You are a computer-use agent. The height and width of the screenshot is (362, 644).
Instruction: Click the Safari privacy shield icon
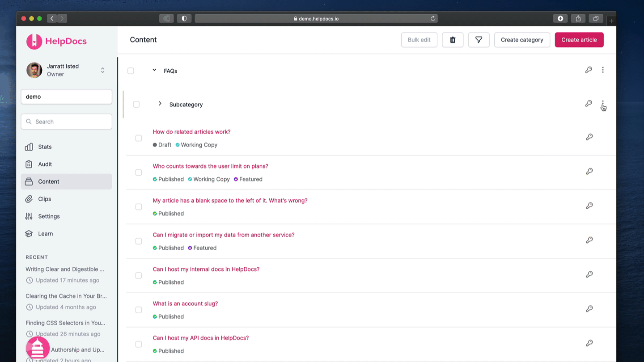tap(184, 18)
